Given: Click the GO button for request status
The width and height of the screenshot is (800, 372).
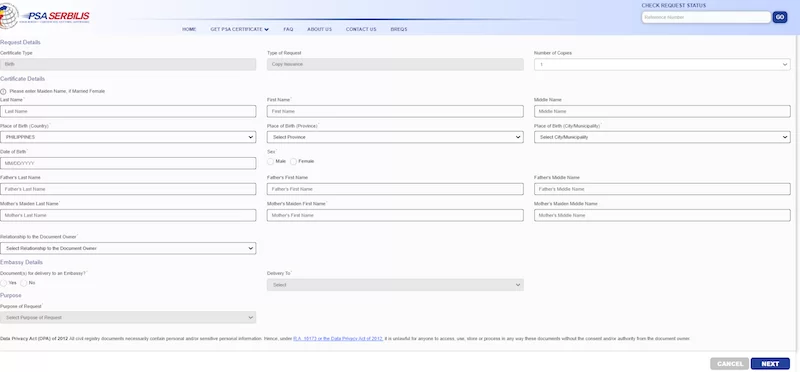Looking at the screenshot, I should click(x=780, y=17).
